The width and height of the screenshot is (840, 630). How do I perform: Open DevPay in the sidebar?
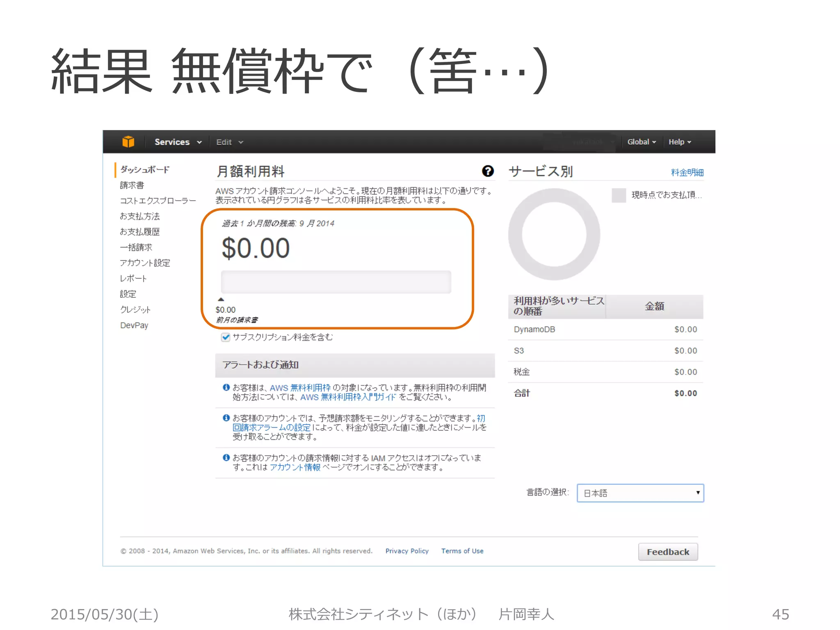coord(134,325)
